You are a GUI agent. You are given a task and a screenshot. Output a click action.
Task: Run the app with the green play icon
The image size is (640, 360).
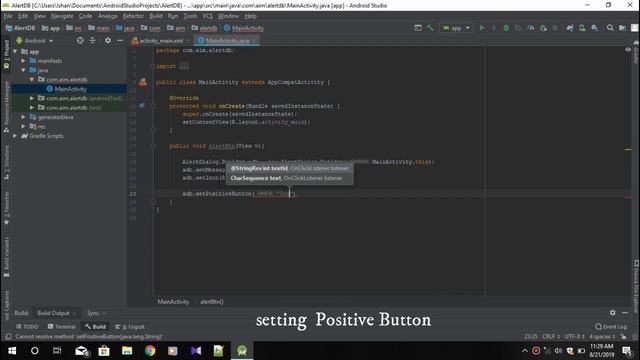coord(482,28)
